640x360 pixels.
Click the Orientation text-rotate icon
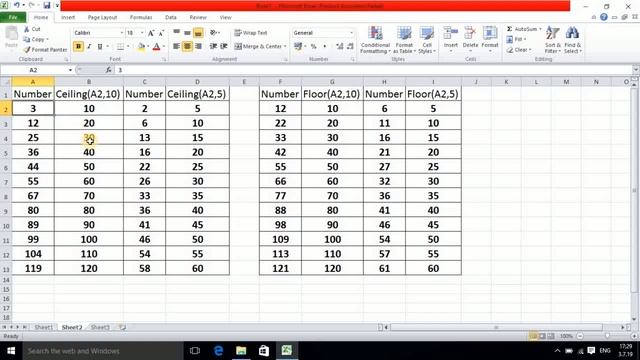point(213,33)
